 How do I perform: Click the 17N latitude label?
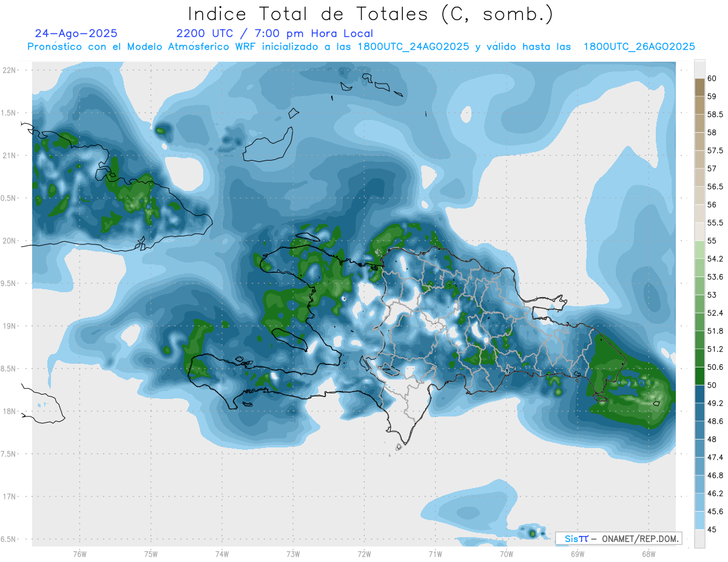[10, 497]
